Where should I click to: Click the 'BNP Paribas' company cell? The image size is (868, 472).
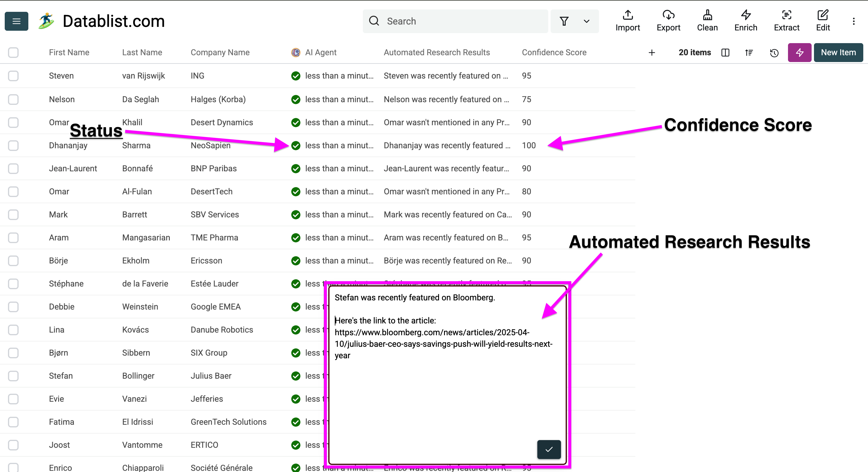coord(214,169)
